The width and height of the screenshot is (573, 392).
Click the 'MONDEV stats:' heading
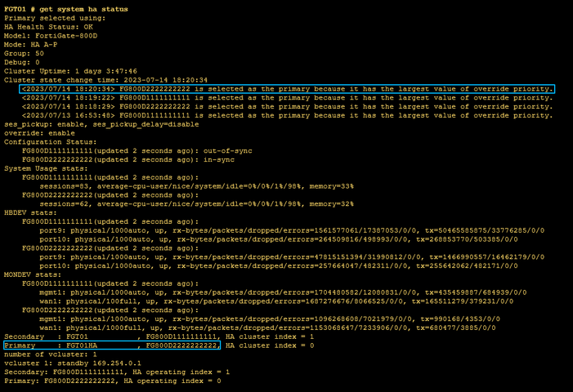pyautogui.click(x=33, y=275)
